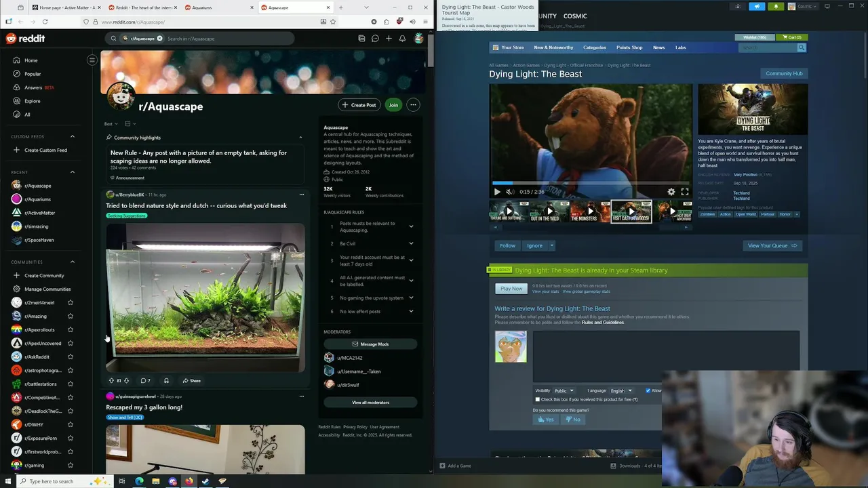Image resolution: width=868 pixels, height=488 pixels.
Task: Click View Your Queue button
Action: point(772,245)
